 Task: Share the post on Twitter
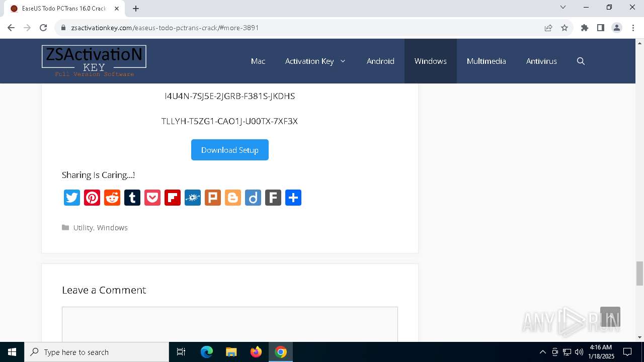point(72,198)
